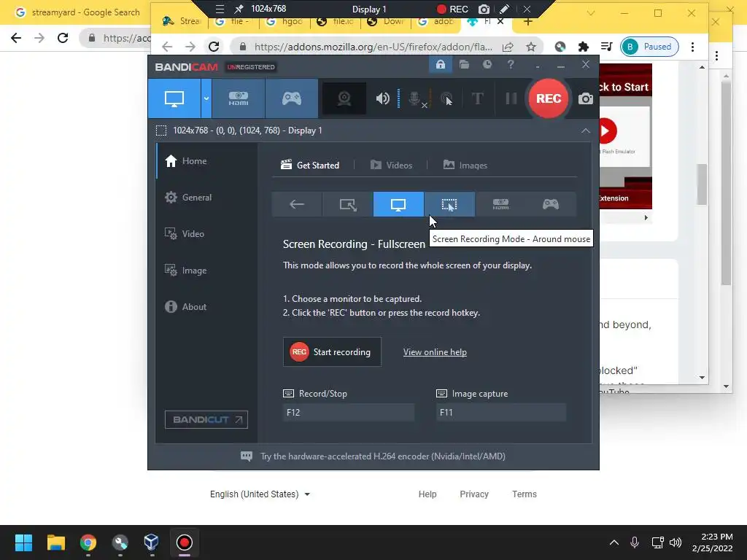Open File Explorer from the taskbar
Viewport: 747px width, 560px height.
pos(55,542)
